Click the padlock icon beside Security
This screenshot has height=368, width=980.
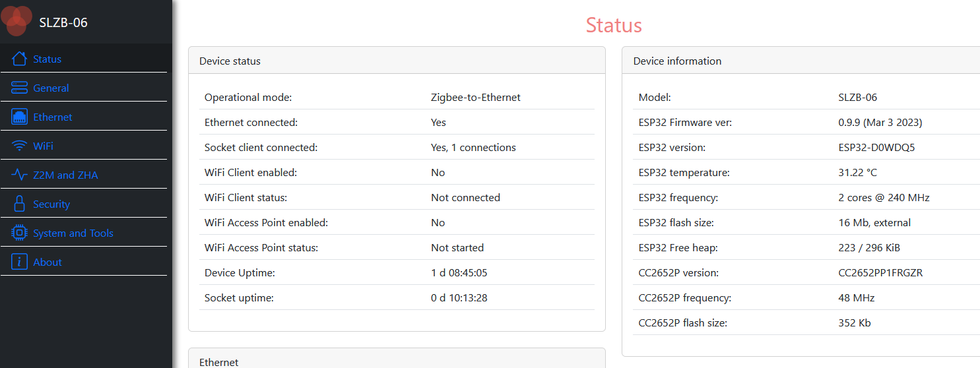pos(20,204)
